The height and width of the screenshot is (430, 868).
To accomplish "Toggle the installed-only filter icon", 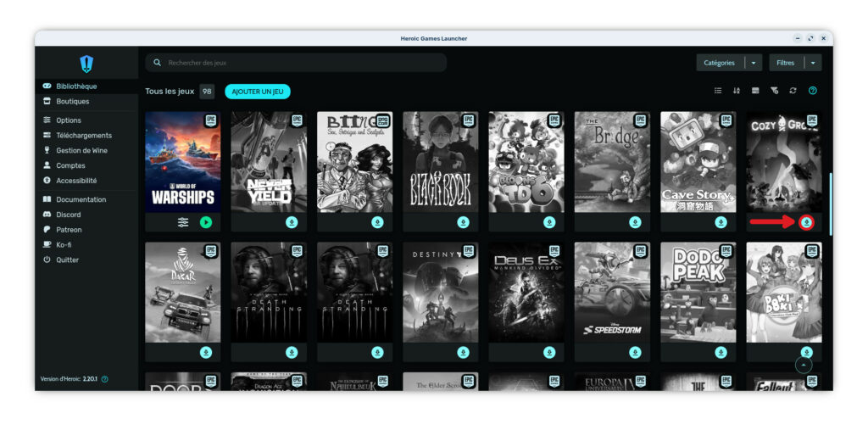I will [774, 91].
